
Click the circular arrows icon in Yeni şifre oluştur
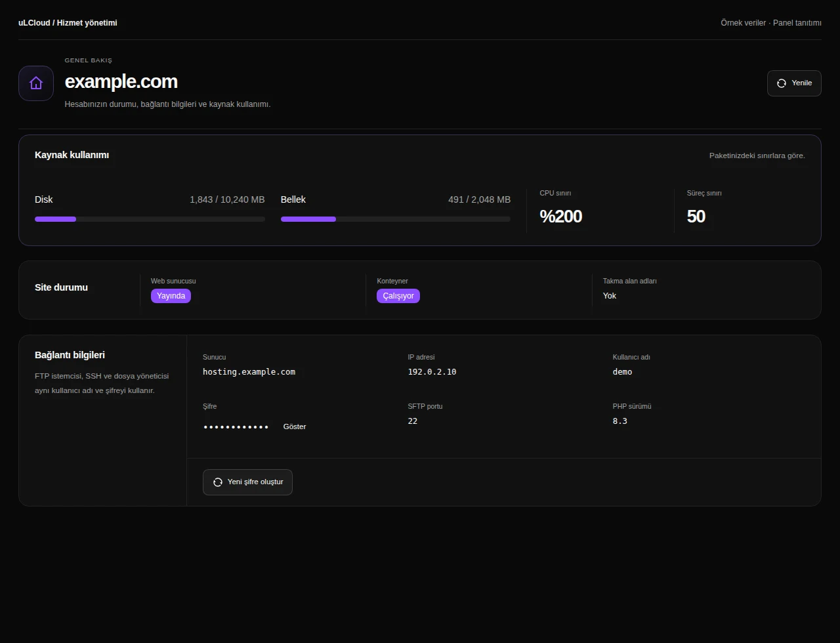click(218, 482)
